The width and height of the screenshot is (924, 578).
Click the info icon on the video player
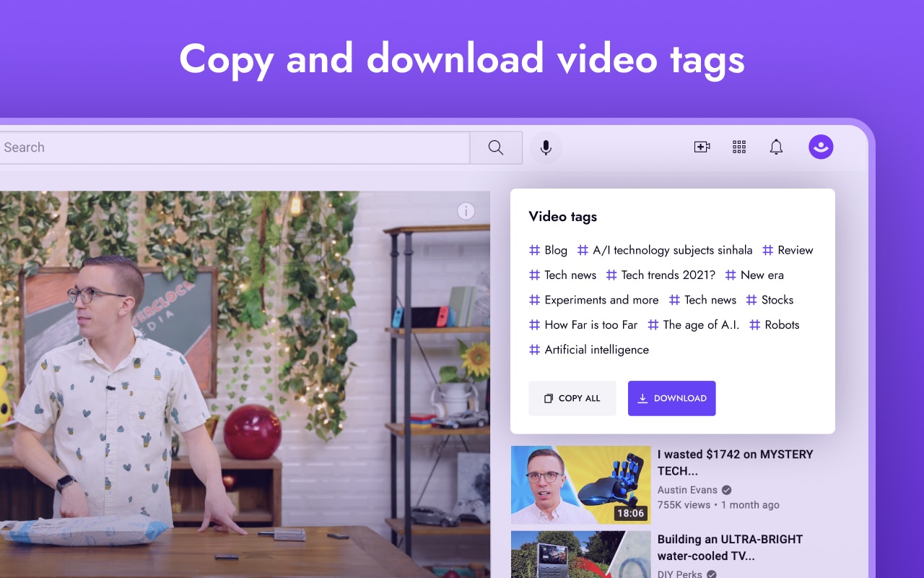click(x=466, y=211)
